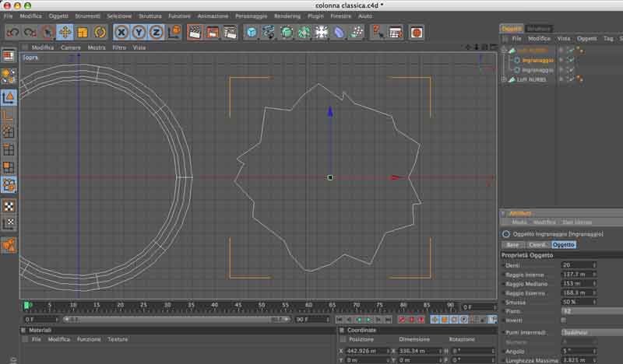Activate the Rotate tool icon
Screen dimensions: 623x364
(x=100, y=33)
